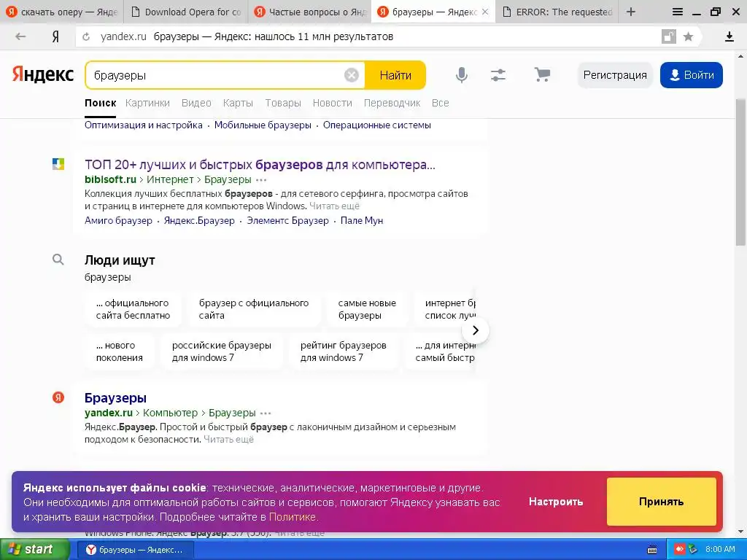This screenshot has width=747, height=560.
Task: Open the Товары search category
Action: pyautogui.click(x=283, y=103)
